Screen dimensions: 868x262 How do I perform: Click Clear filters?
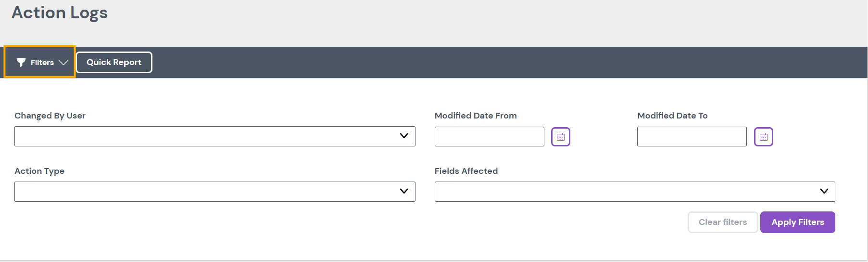(722, 222)
